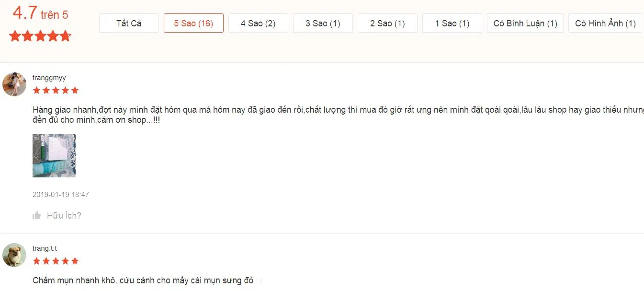644x291 pixels.
Task: Click the Hữu Ích? text link
Action: [x=65, y=215]
